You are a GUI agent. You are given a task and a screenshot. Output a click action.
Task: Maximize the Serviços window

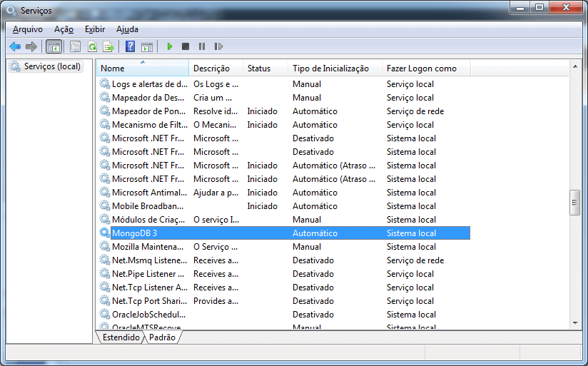click(x=539, y=8)
